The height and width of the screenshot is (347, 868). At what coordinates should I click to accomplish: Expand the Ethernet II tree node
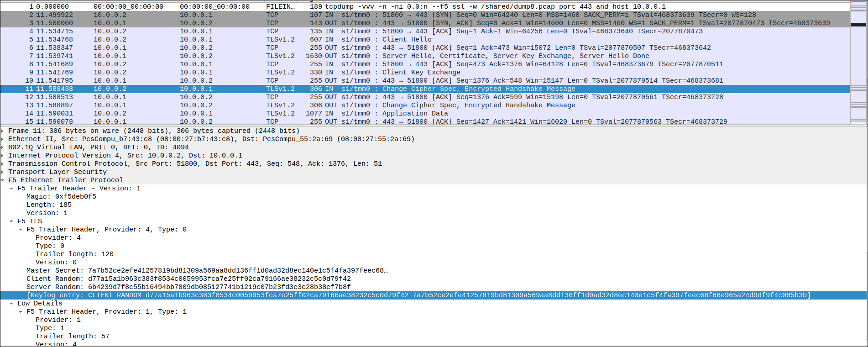click(x=3, y=139)
